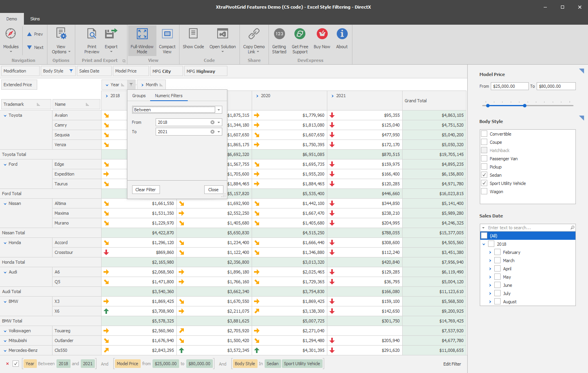Viewport: 588px width, 373px height.
Task: Click the Show Code icon
Action: [193, 34]
